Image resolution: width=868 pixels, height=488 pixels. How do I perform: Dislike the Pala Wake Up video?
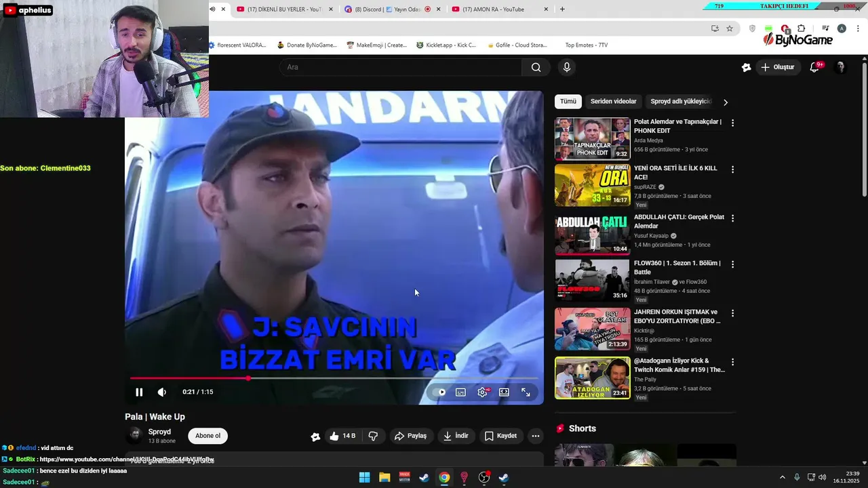tap(373, 436)
